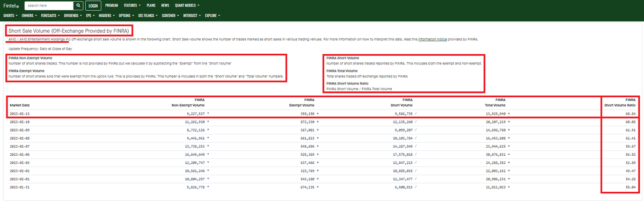Select the 2023-02-10 date cell
Screen dimensions: 644x203
tap(19, 122)
